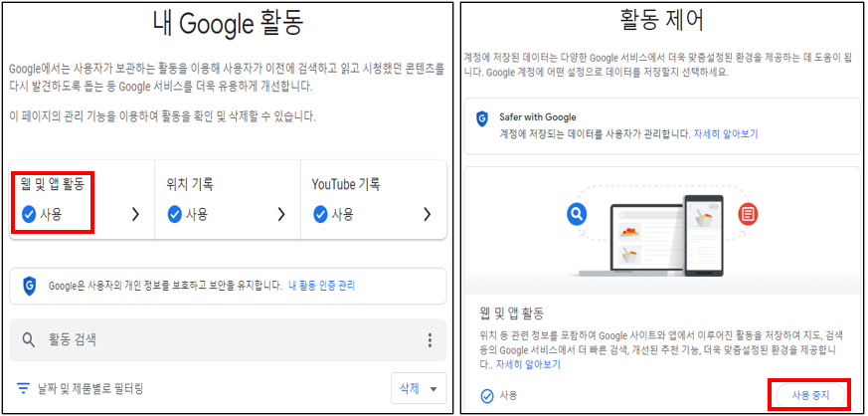Click the 활동 제어 heading
The height and width of the screenshot is (416, 868).
(662, 21)
